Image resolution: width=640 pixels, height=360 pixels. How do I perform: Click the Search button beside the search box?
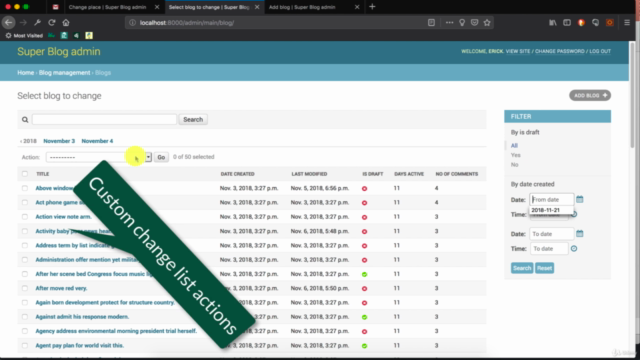193,120
